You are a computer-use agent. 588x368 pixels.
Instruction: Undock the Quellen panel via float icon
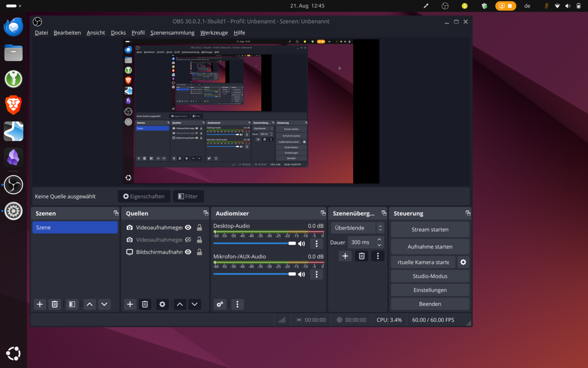[206, 213]
